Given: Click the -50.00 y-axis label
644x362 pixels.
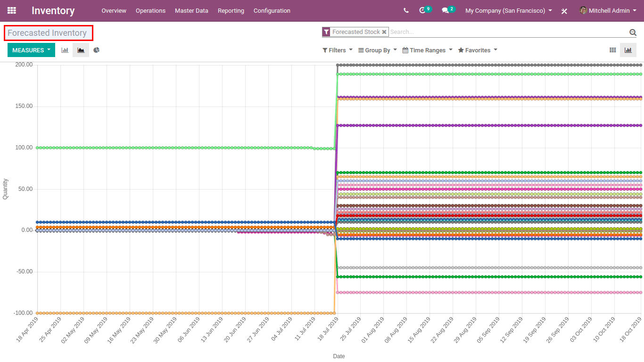Looking at the screenshot, I should [x=24, y=271].
